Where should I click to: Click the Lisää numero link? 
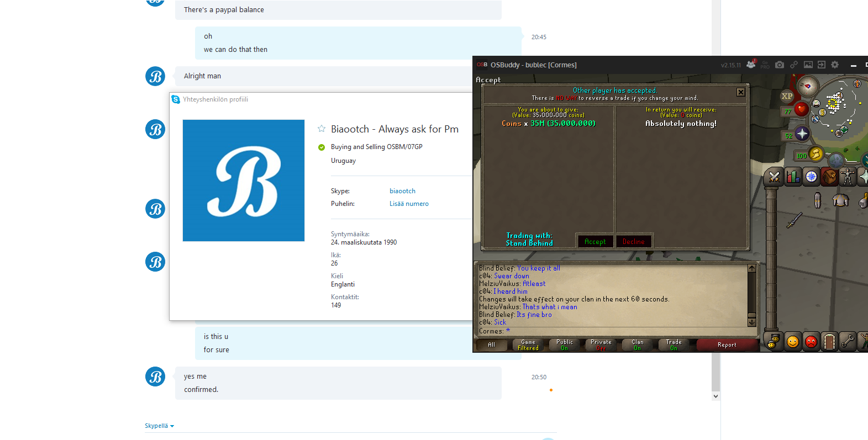(x=409, y=204)
